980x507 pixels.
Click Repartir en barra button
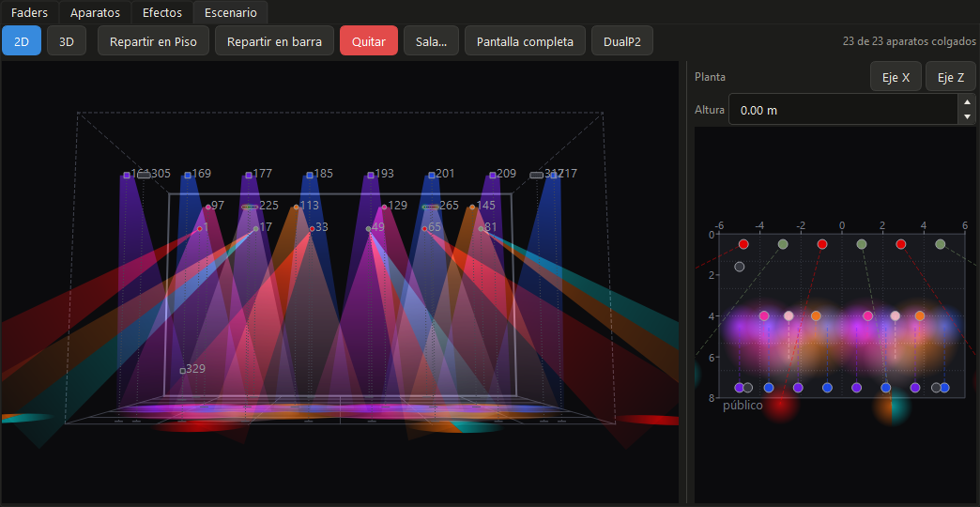click(274, 41)
